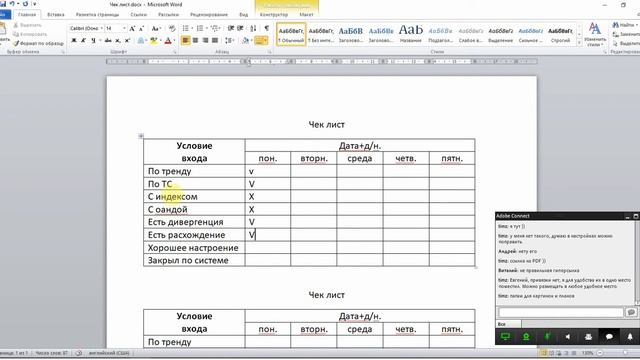The image size is (640, 360).
Task: Toggle subscript formatting
Action: (118, 40)
